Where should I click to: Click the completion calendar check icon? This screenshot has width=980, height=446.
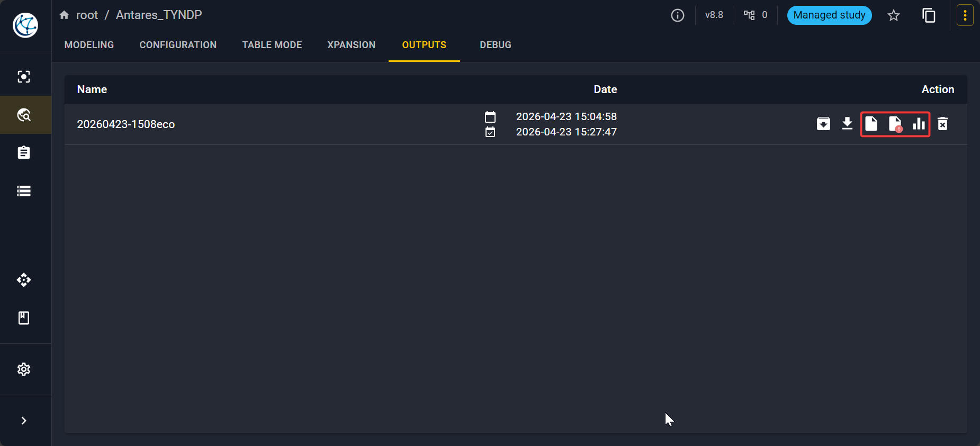(x=490, y=132)
